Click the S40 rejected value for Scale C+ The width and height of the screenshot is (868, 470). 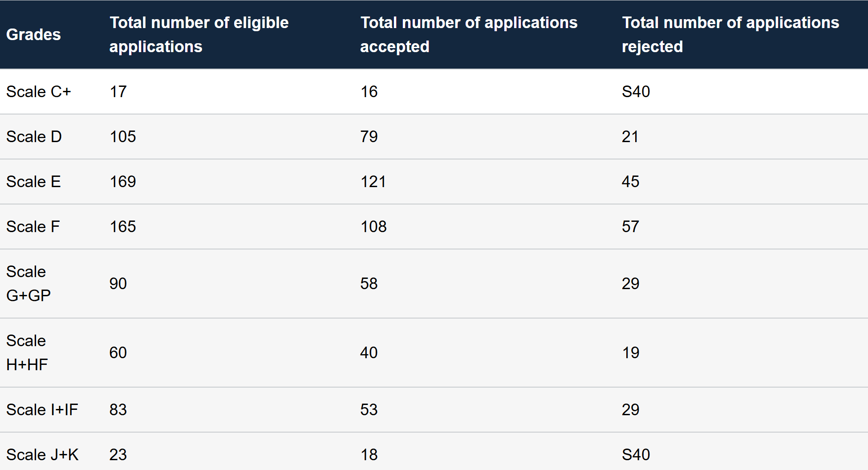coord(636,92)
